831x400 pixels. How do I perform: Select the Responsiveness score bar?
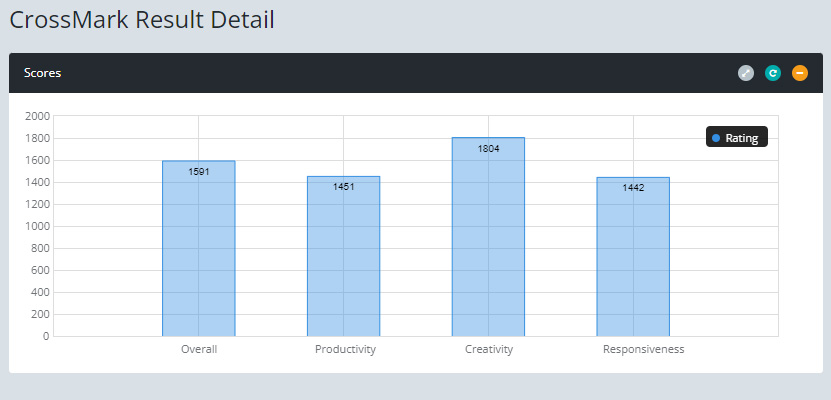coord(633,257)
